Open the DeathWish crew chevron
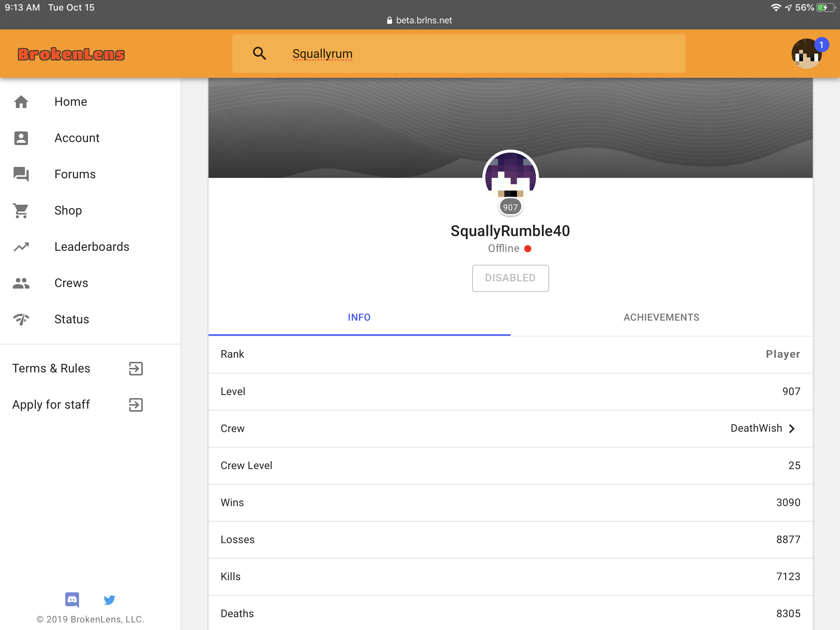 tap(792, 428)
